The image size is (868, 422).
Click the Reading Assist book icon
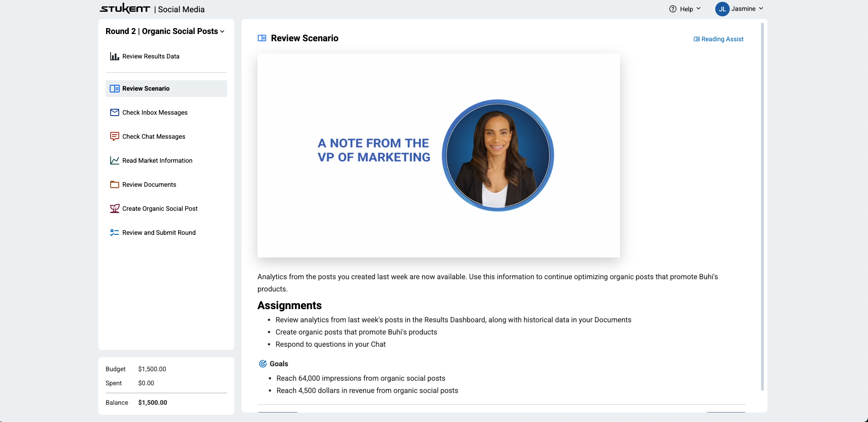pyautogui.click(x=697, y=39)
